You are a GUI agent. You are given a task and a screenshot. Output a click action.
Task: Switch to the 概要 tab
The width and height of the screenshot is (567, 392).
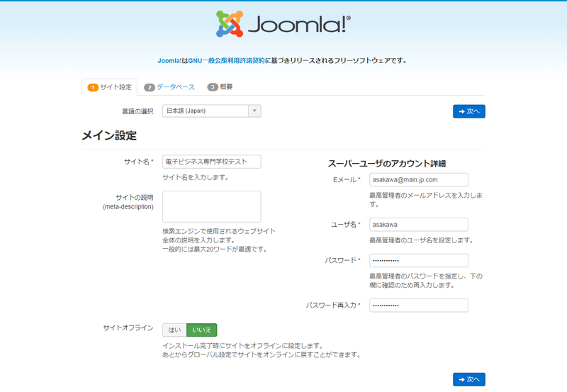(x=226, y=87)
